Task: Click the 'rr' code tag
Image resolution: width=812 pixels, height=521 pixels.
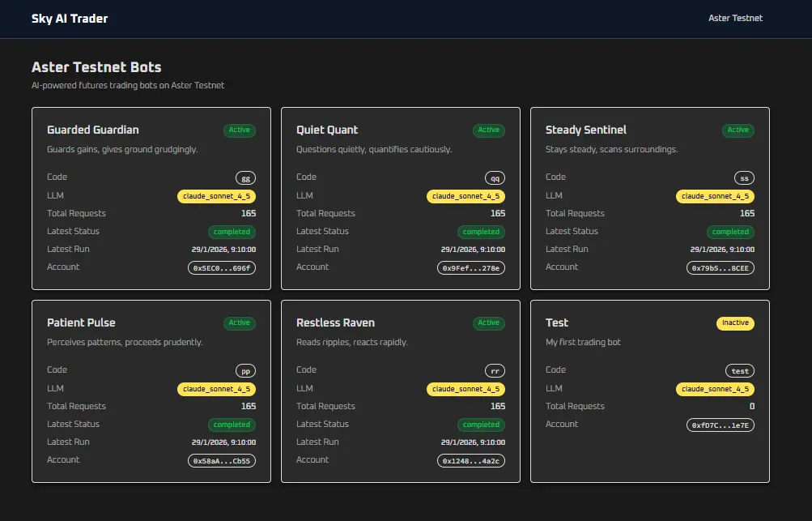Action: coord(495,371)
